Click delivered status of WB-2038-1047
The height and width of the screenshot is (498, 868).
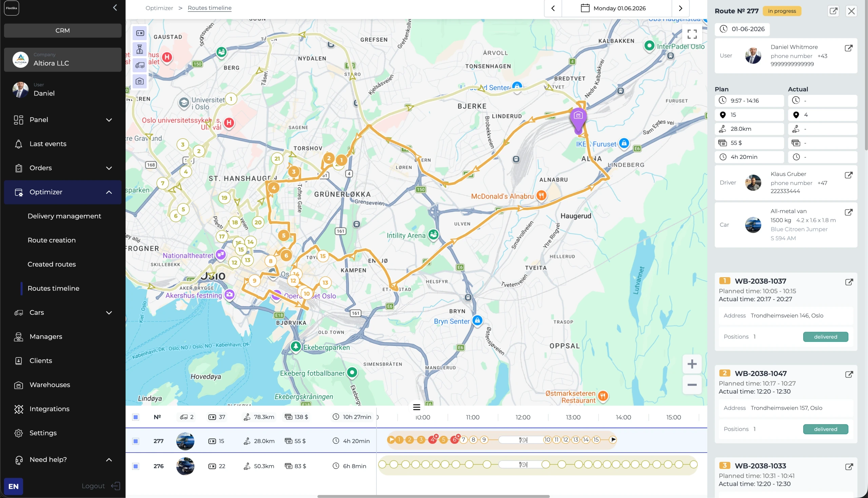point(826,429)
